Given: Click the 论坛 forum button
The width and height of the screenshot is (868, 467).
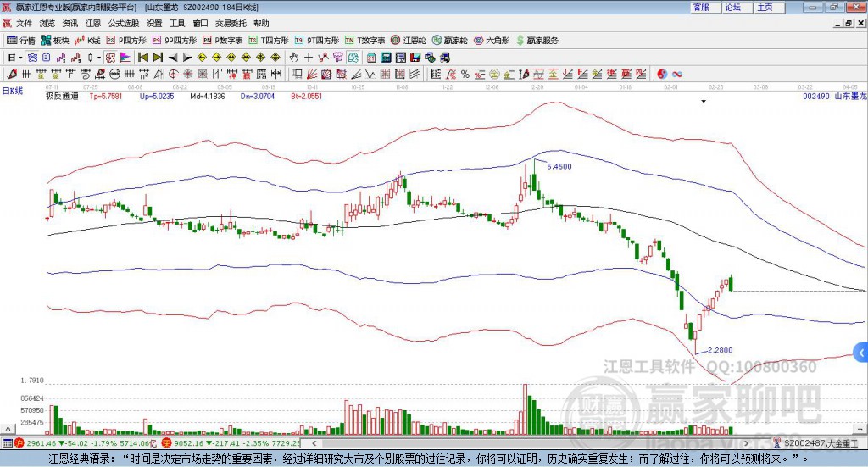Looking at the screenshot, I should click(x=737, y=7).
